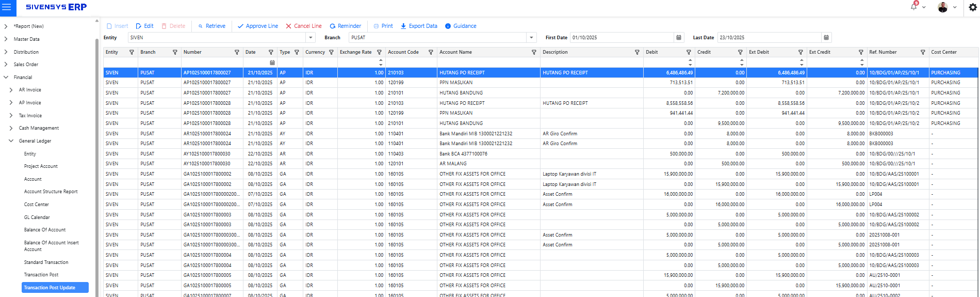The height and width of the screenshot is (297, 980).
Task: Expand AR Invoice submenu
Action: [x=11, y=90]
